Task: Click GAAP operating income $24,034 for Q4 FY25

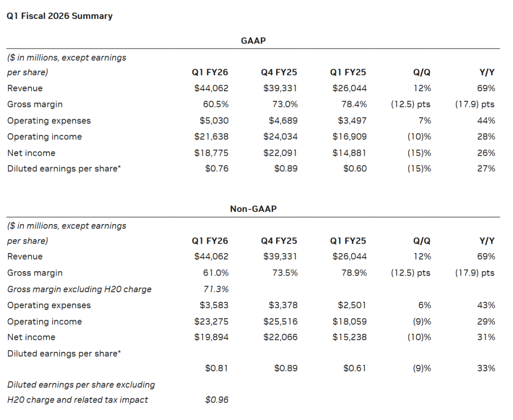Action: click(x=280, y=137)
